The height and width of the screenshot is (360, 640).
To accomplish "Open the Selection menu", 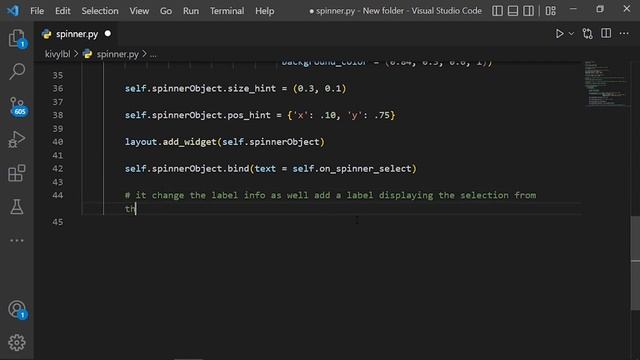I will tap(100, 11).
